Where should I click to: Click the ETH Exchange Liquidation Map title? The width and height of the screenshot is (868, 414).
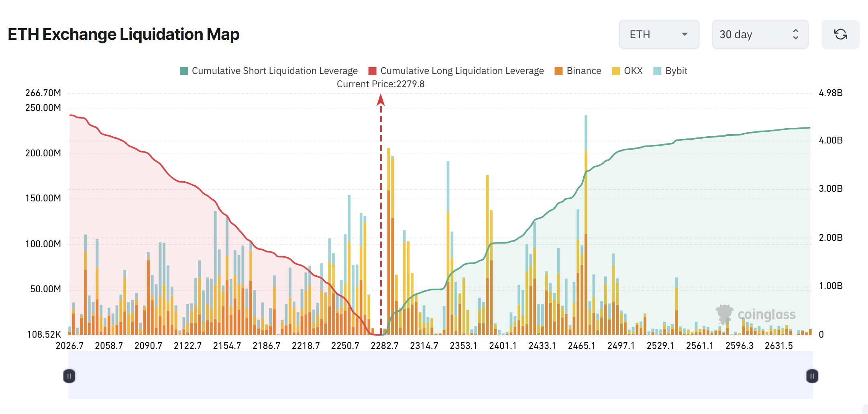tap(124, 35)
